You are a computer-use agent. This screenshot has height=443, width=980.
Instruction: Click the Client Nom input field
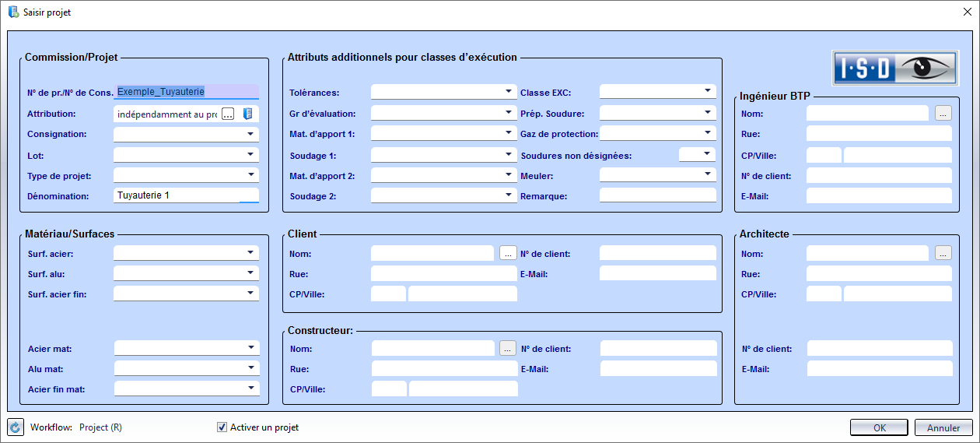(432, 253)
